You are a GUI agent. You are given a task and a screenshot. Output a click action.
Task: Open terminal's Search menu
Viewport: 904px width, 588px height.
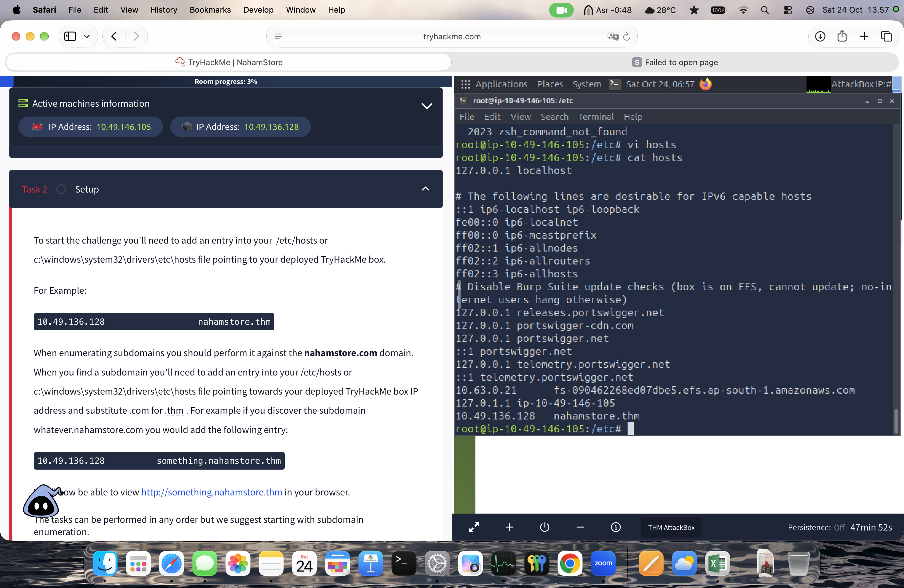(555, 117)
